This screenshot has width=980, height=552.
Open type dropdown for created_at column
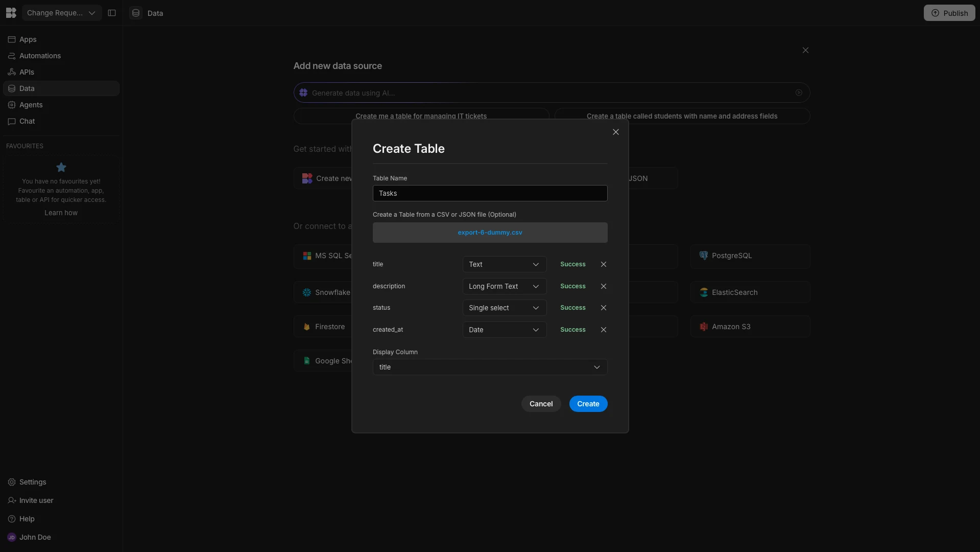(505, 330)
